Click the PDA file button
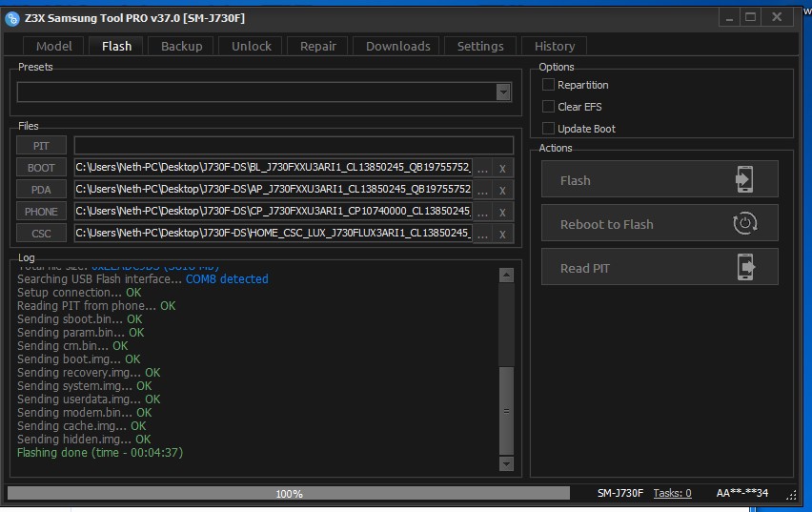 41,189
